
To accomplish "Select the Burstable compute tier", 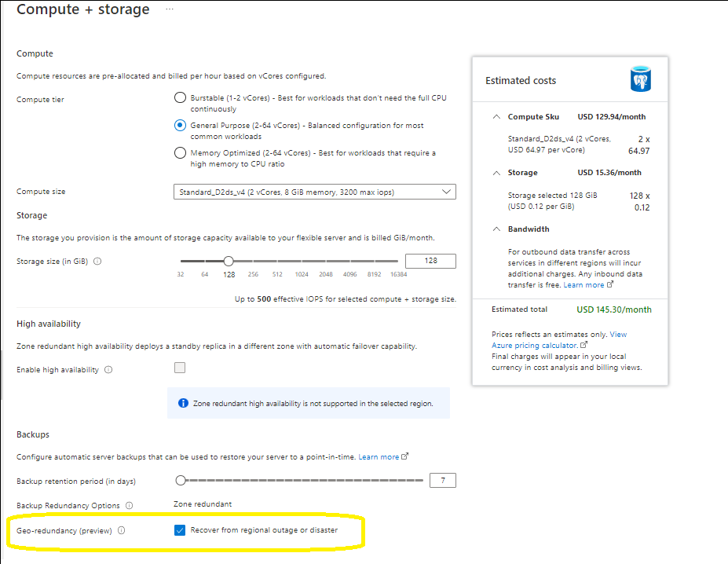I will pyautogui.click(x=180, y=98).
